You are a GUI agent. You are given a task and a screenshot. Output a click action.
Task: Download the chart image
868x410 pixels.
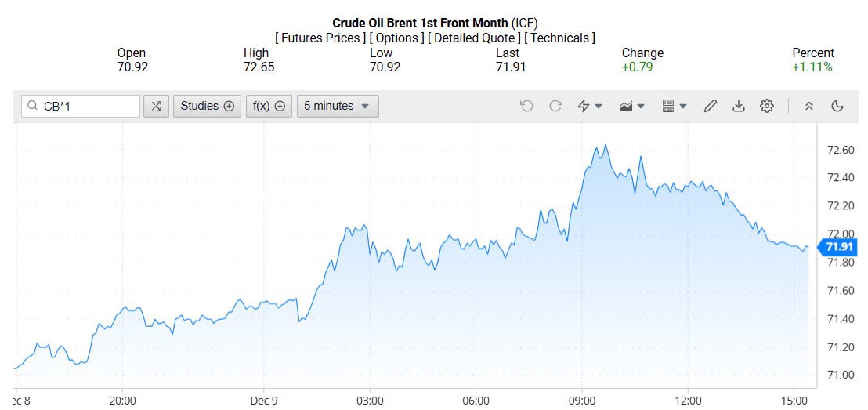click(738, 106)
